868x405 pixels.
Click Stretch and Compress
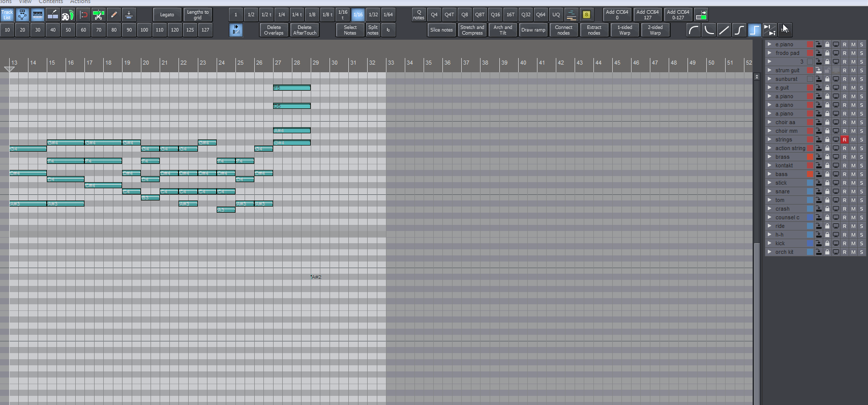tap(472, 30)
